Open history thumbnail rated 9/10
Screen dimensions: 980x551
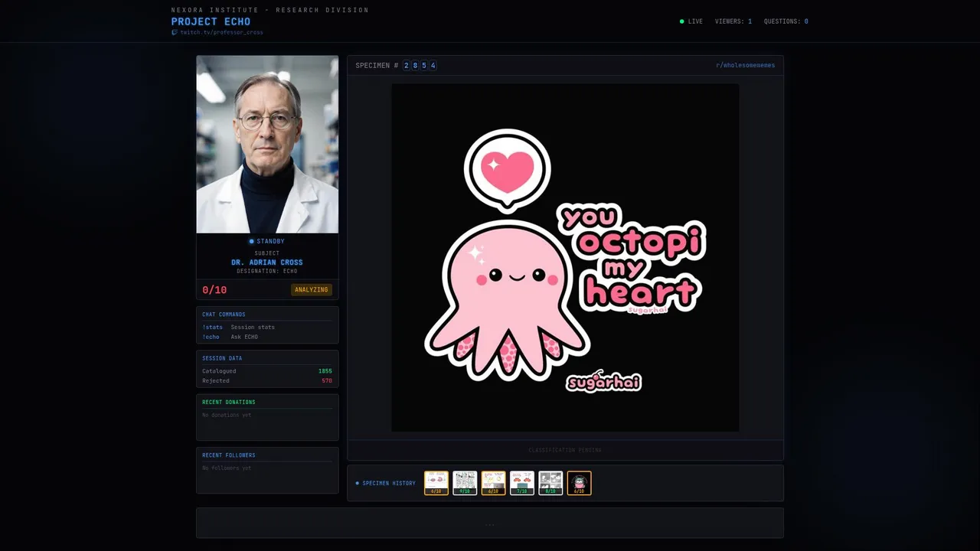tap(465, 483)
